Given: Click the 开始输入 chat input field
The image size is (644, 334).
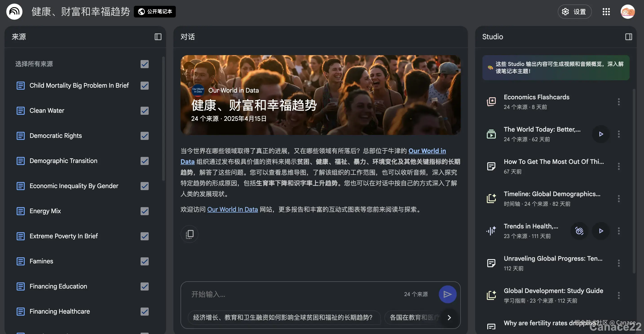Looking at the screenshot, I should coord(275,294).
